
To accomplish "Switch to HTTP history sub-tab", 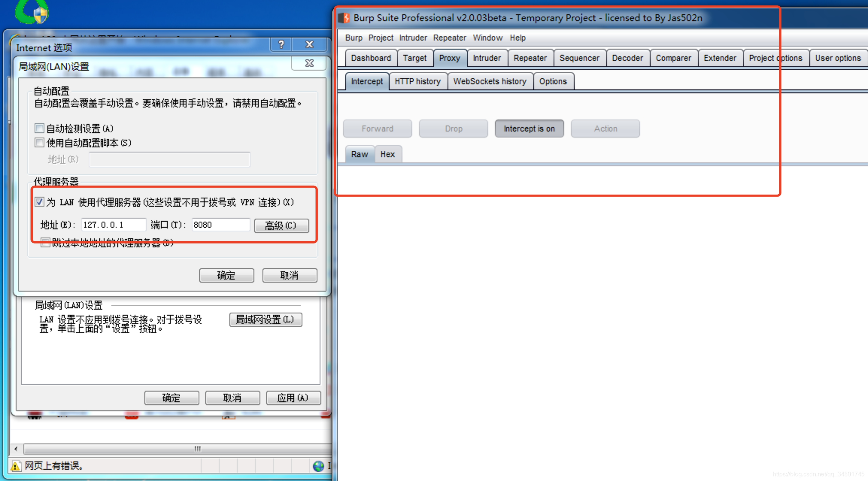I will coord(417,82).
